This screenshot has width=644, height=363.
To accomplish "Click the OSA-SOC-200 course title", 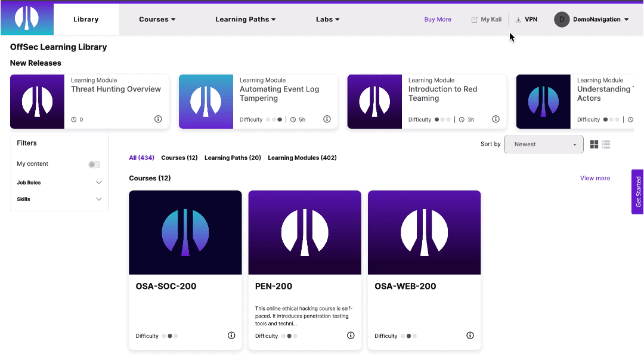I will [166, 286].
